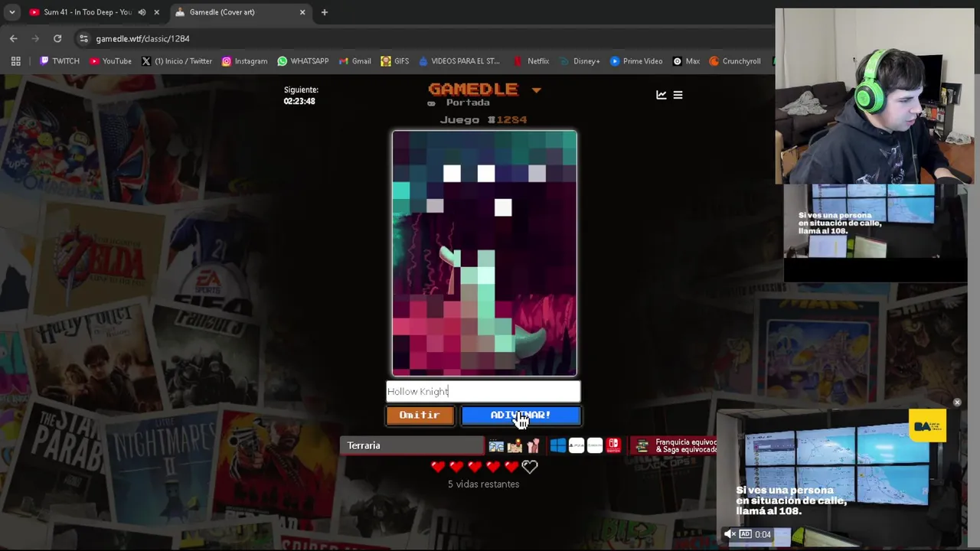Click the Franquicia equivocada hint label

(686, 445)
